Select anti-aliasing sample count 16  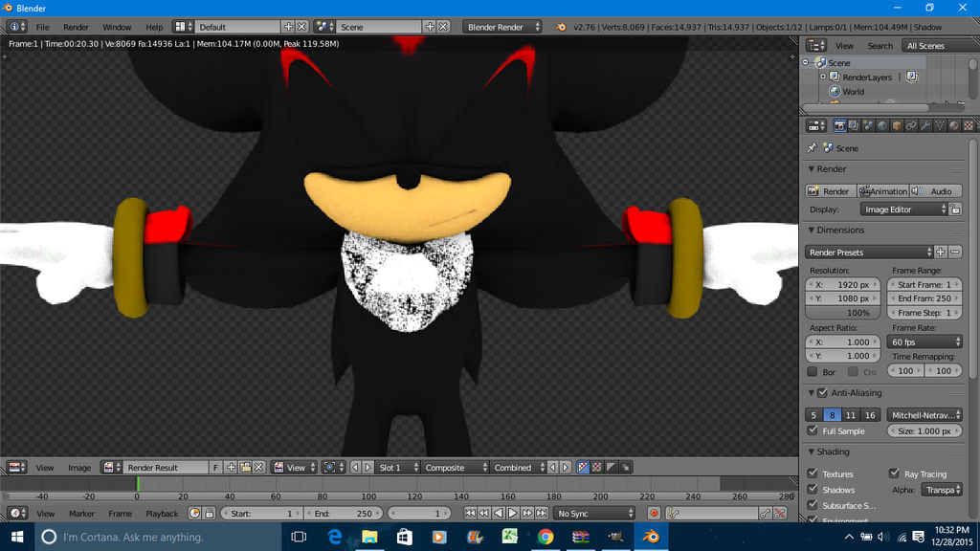click(870, 415)
